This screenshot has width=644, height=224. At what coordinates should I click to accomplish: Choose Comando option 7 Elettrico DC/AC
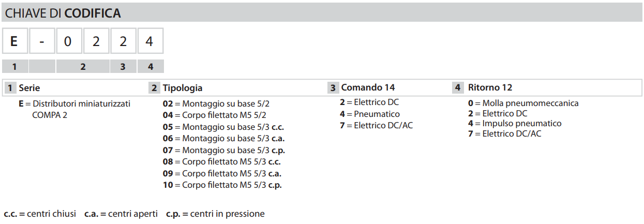coord(377,125)
